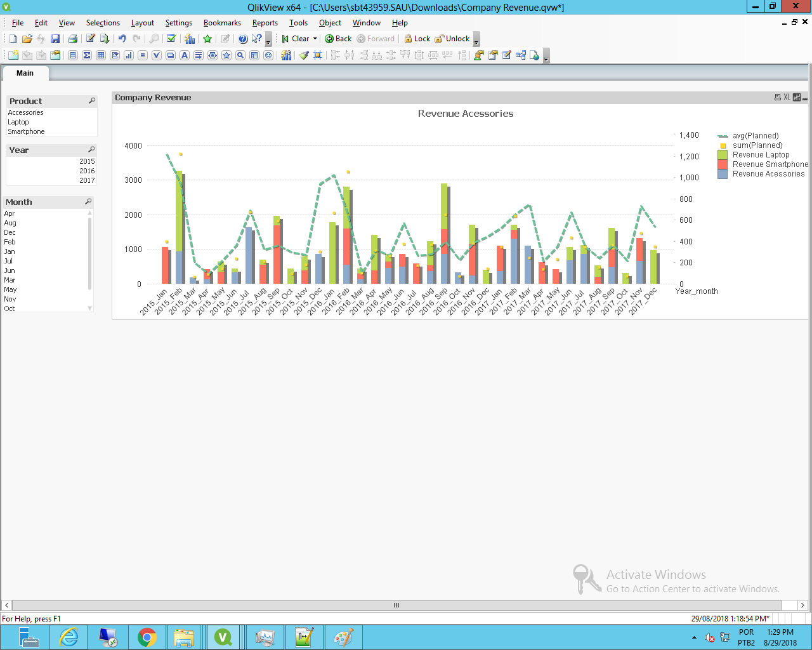Create a Search Object with the magnifier icon

[x=240, y=55]
